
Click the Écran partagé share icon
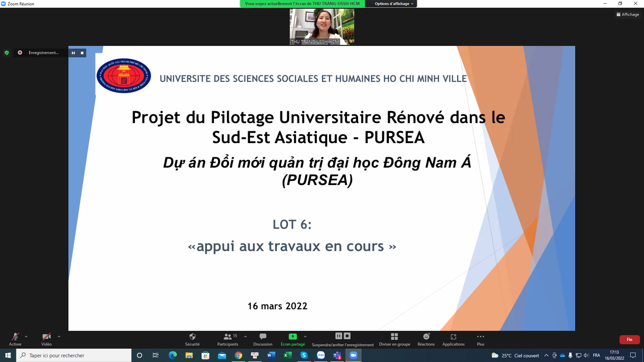292,337
